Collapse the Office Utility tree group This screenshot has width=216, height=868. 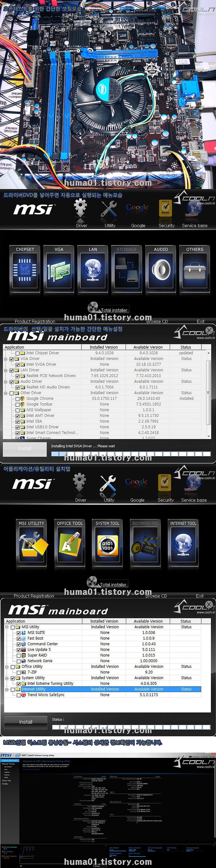click(7, 666)
